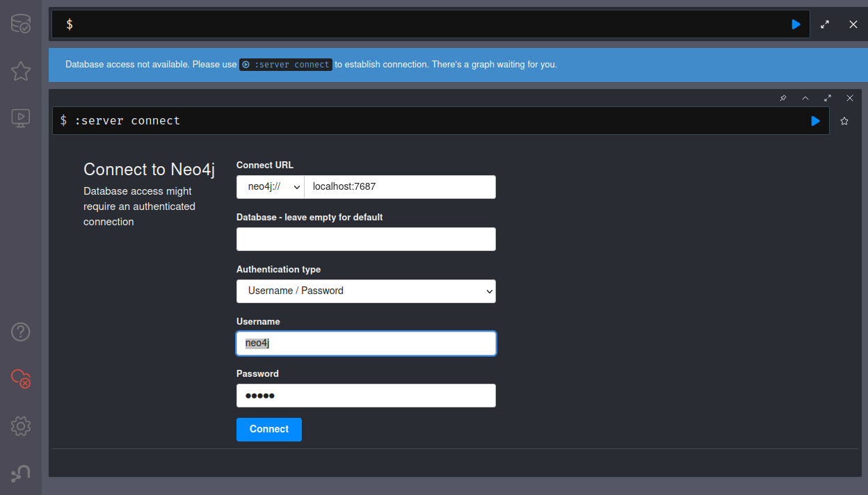
Task: Open the Help question mark icon
Action: pyautogui.click(x=20, y=332)
